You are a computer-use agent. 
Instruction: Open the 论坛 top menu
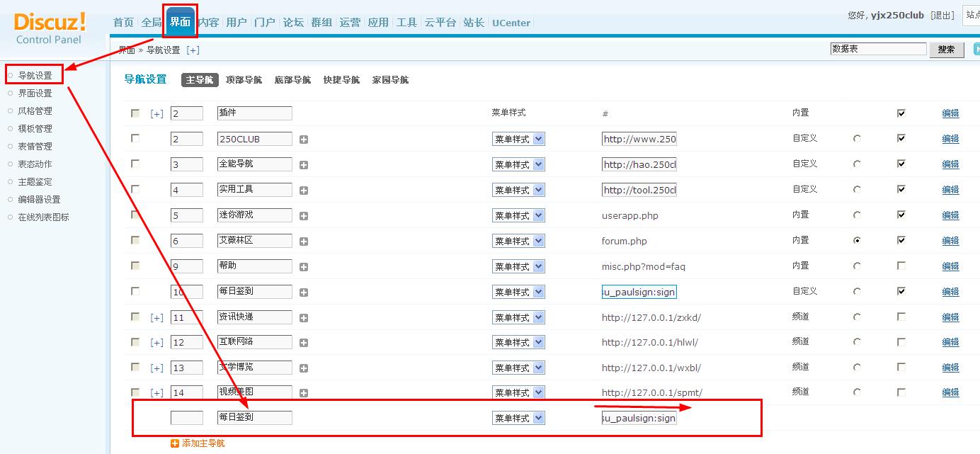(293, 23)
